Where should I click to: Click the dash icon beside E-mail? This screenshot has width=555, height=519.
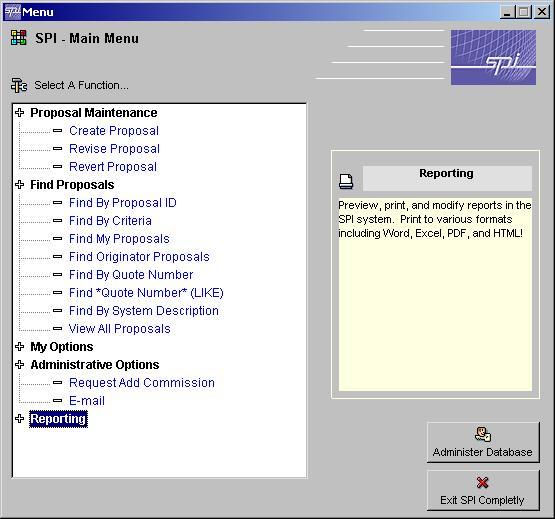(57, 401)
